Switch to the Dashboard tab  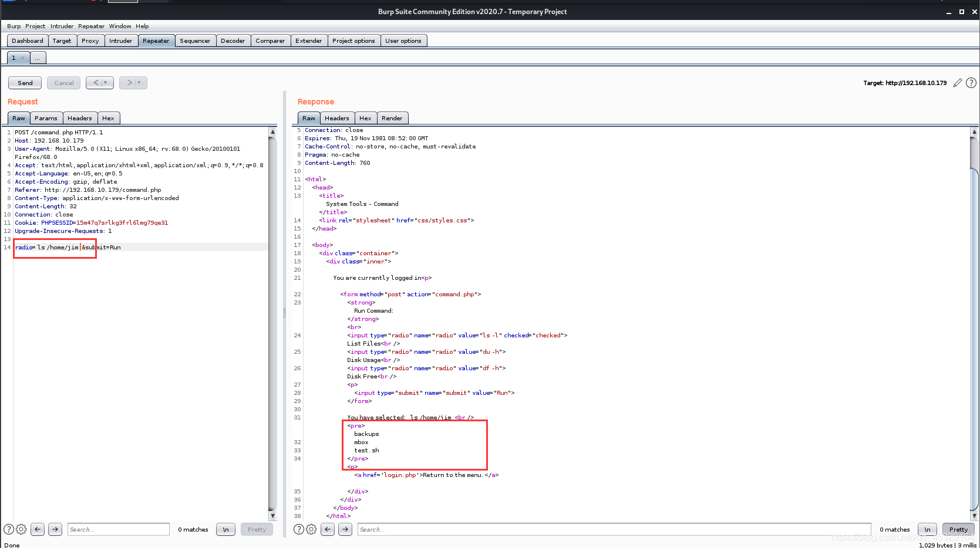pos(28,40)
